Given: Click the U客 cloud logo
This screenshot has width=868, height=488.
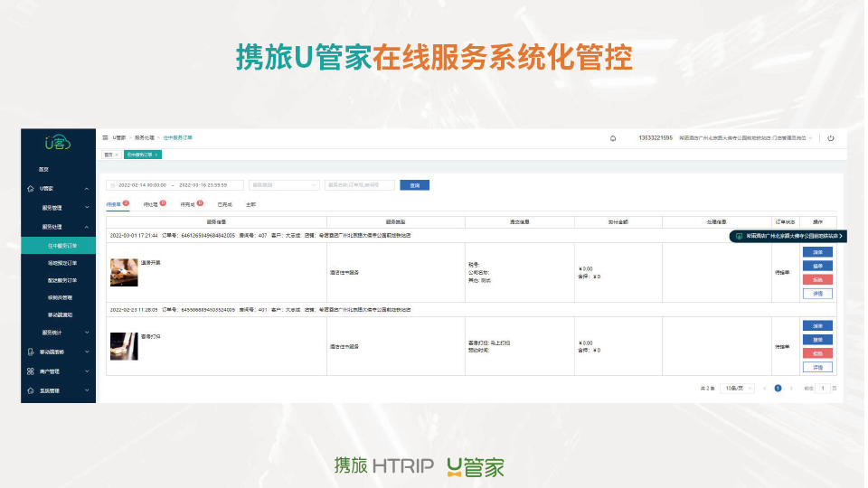Looking at the screenshot, I should 58,143.
